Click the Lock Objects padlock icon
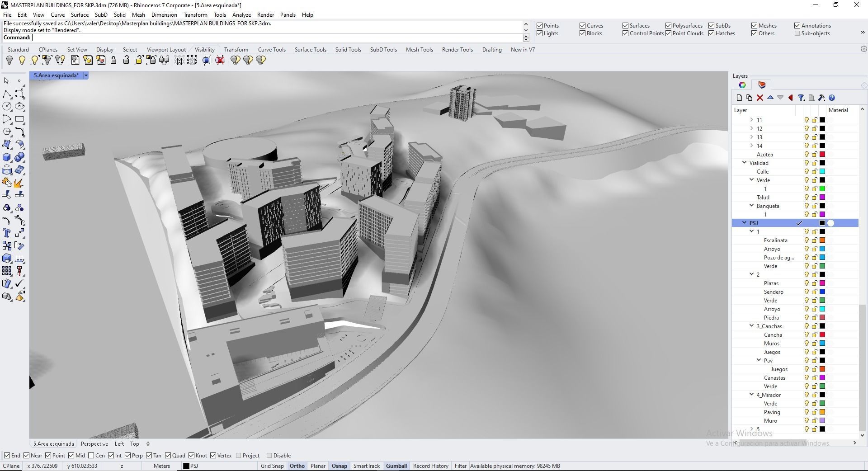Image resolution: width=868 pixels, height=471 pixels. pos(113,60)
